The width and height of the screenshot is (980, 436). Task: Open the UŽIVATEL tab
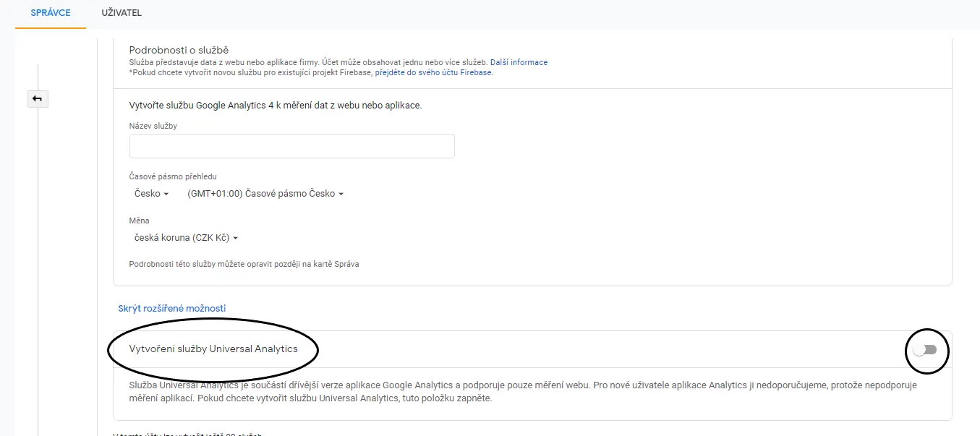122,13
